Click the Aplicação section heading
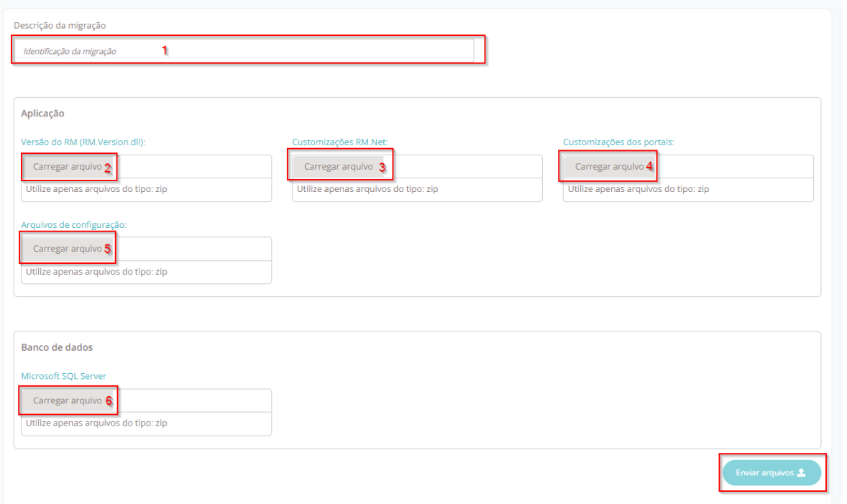This screenshot has width=847, height=504. (x=42, y=114)
